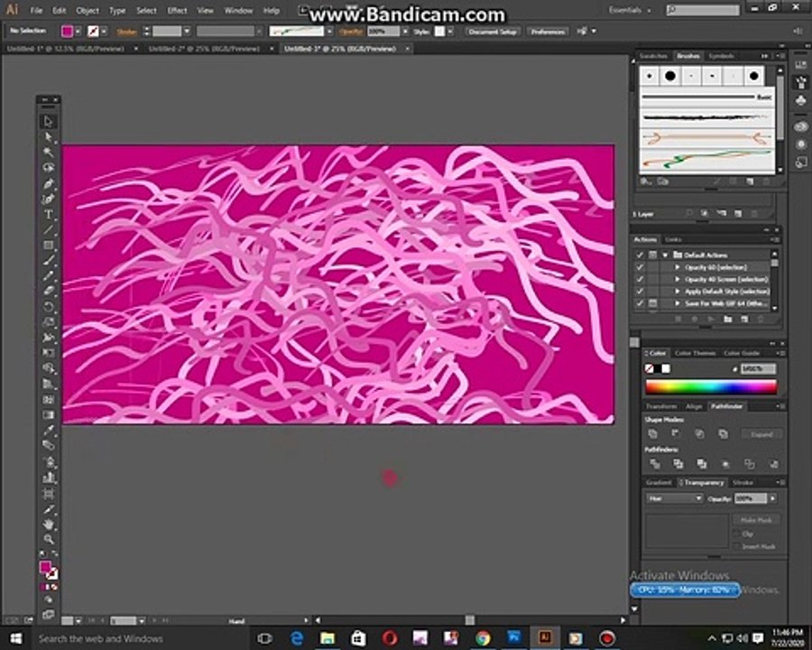Click the color spectrum bar in Color panel
This screenshot has width=812, height=650.
tap(711, 386)
